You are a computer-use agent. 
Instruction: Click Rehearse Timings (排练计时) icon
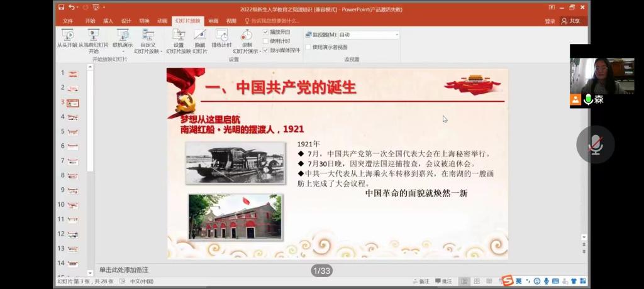[x=221, y=39]
